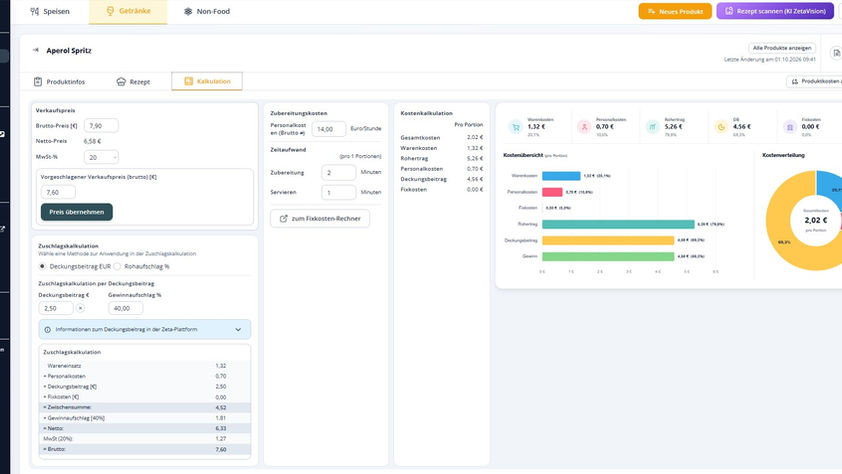Click the Wareneinsatz row
This screenshot has height=474, width=842.
point(144,366)
